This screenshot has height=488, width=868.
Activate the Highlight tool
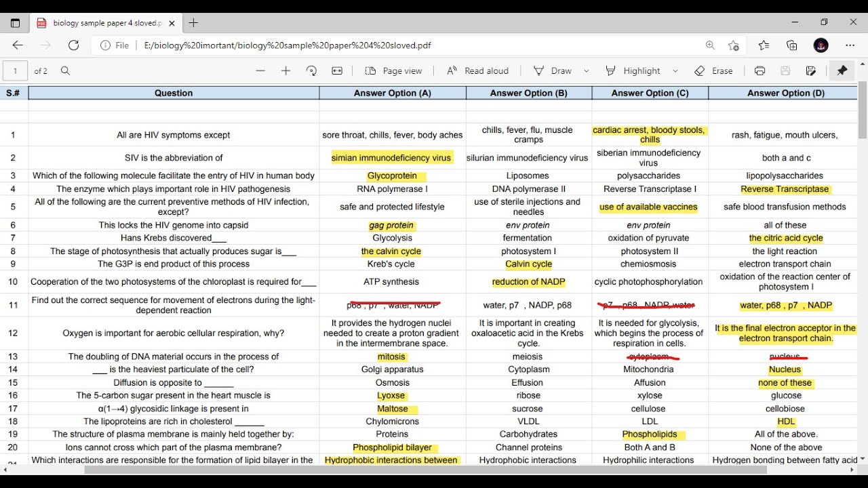(633, 70)
